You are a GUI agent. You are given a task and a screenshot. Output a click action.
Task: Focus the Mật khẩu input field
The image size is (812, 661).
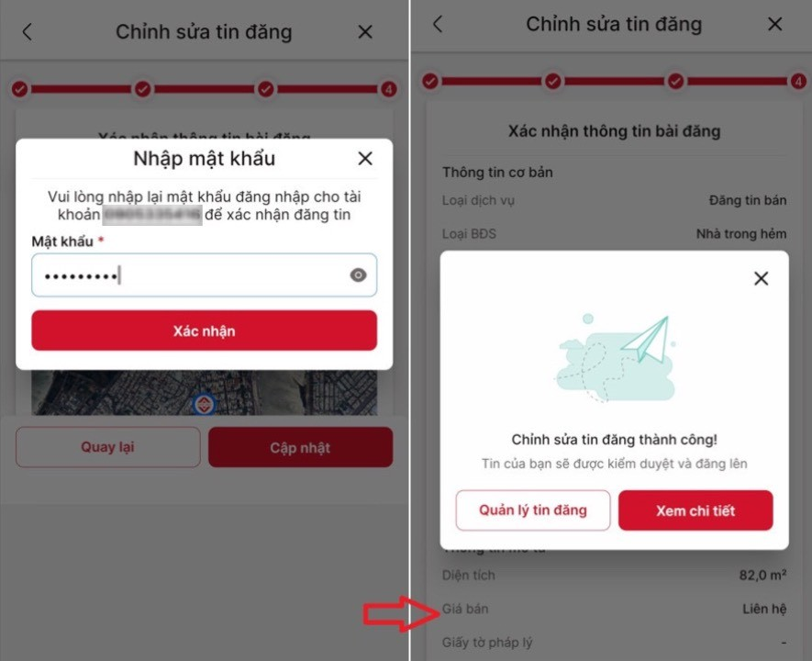(204, 275)
